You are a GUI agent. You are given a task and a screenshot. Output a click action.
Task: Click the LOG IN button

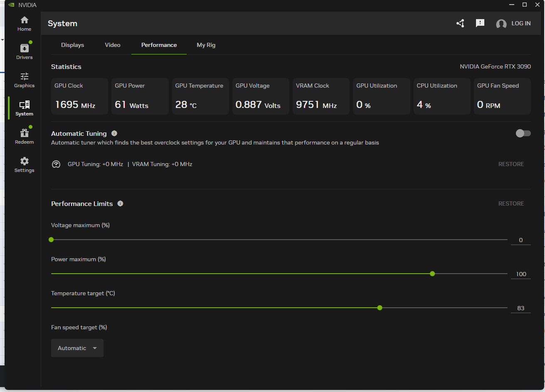[x=521, y=23]
